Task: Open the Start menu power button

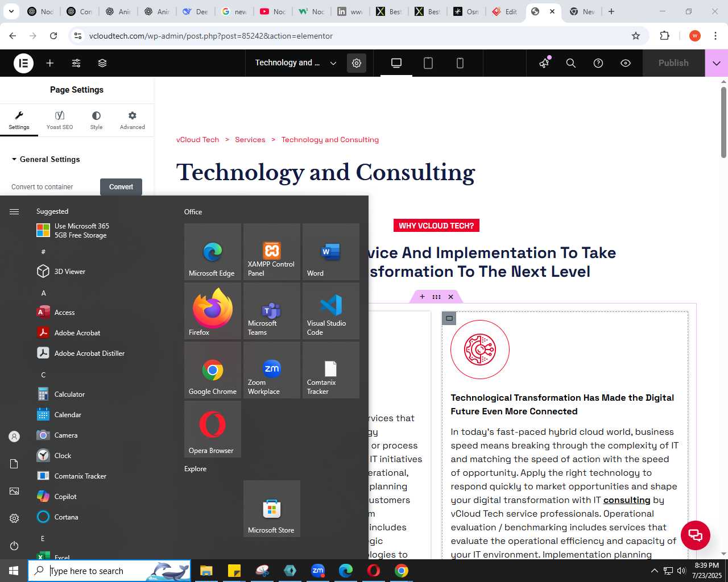Action: [14, 546]
